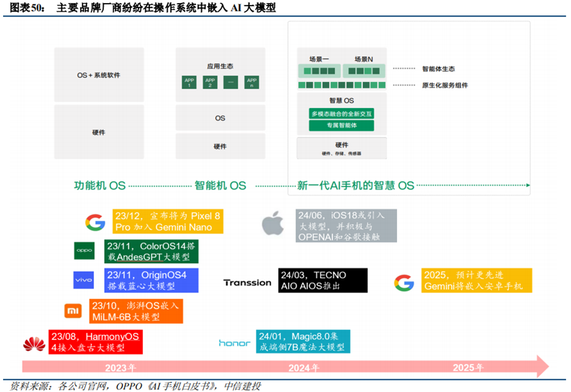This screenshot has height=392, width=571.
Task: Select the orange 23/10 澎湃OS MiLM-6B box
Action: click(136, 311)
